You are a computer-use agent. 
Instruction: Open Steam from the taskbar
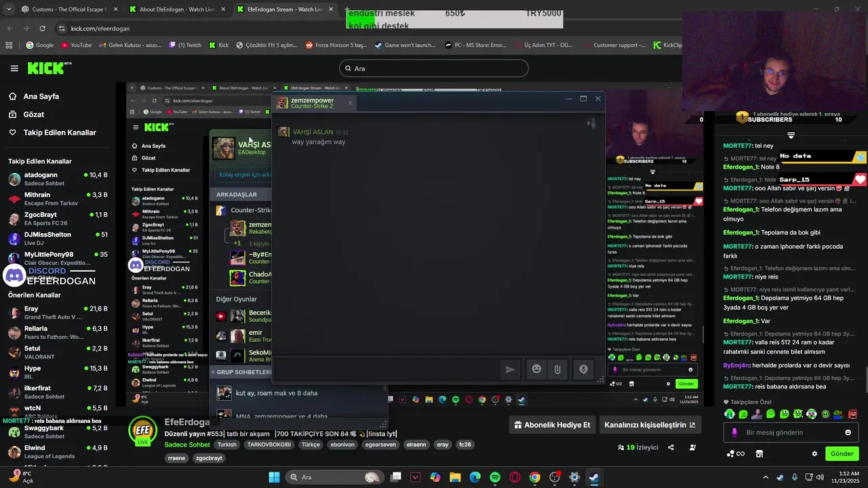(x=594, y=477)
